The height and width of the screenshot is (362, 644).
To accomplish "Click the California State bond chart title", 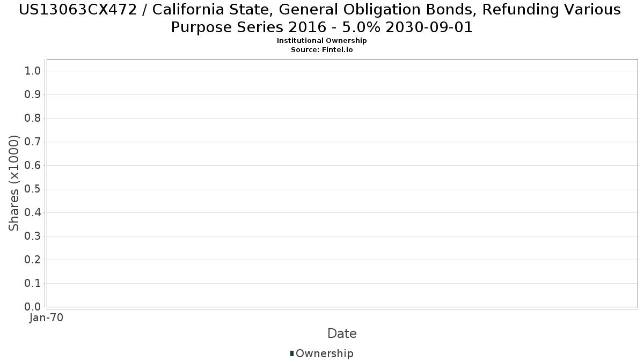I will tap(321, 18).
